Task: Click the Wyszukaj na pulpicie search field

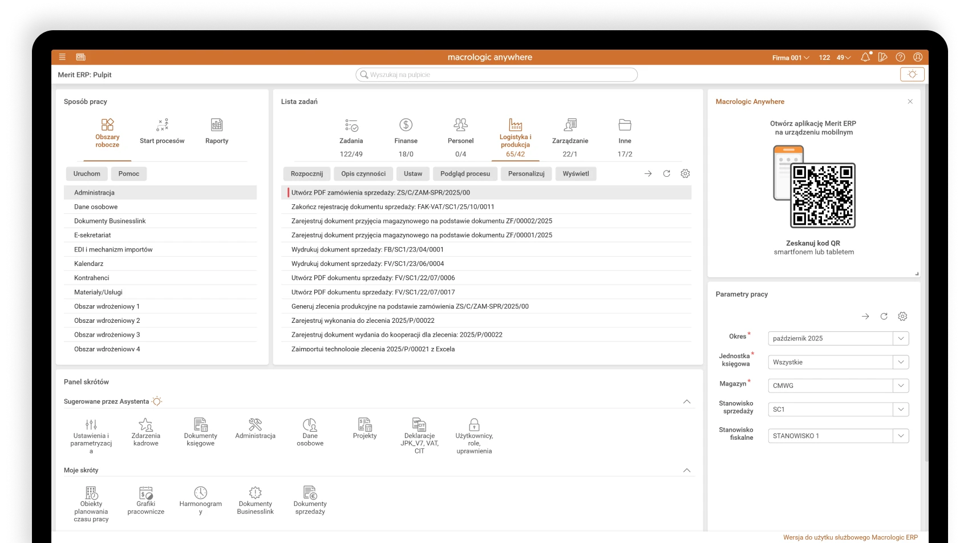Action: pos(496,75)
